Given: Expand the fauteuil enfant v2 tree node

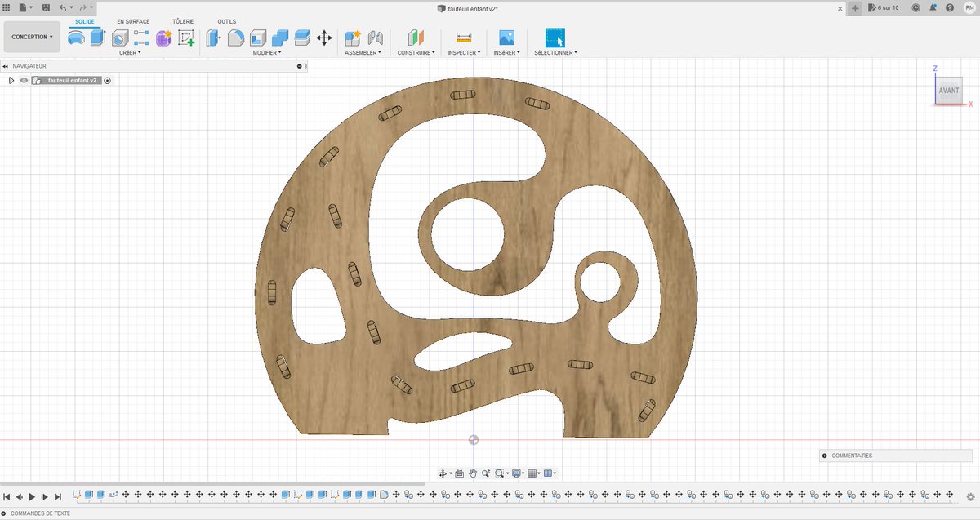Looking at the screenshot, I should 11,81.
